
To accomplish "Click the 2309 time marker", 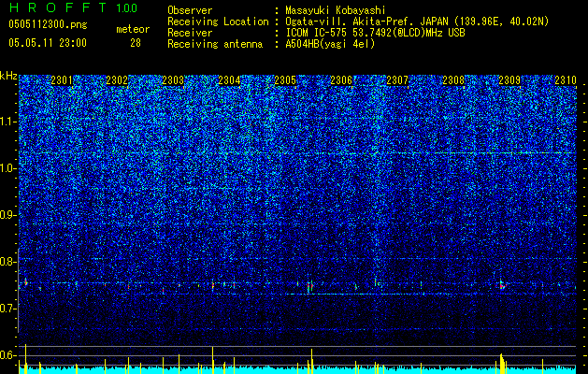I will pos(509,80).
